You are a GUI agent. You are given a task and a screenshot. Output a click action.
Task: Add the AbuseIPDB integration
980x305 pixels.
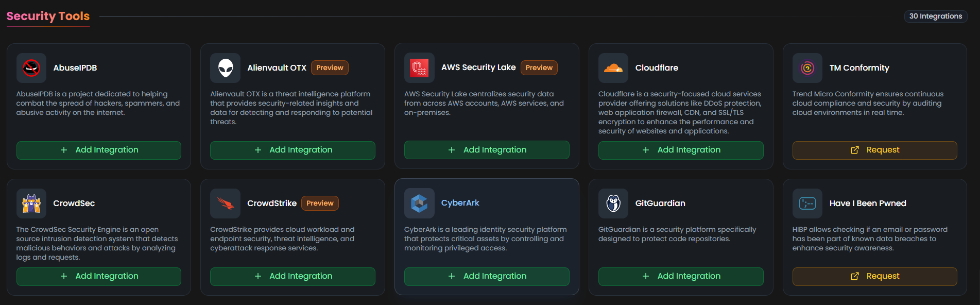point(99,150)
